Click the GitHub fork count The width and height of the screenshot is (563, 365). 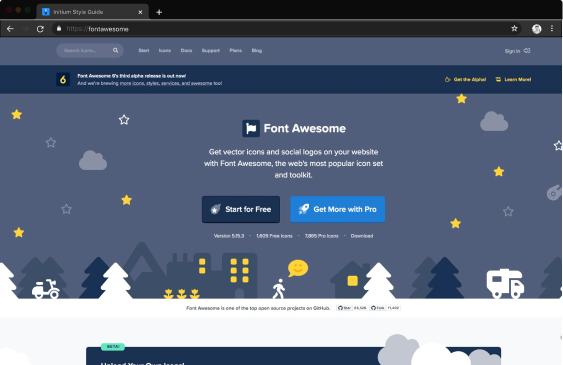pyautogui.click(x=393, y=308)
